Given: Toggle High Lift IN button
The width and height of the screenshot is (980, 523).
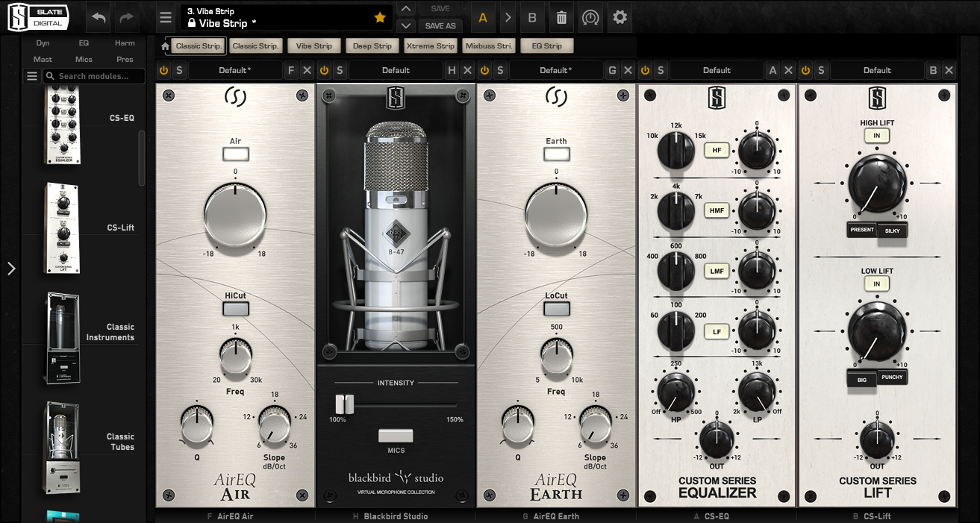Looking at the screenshot, I should point(877,136).
